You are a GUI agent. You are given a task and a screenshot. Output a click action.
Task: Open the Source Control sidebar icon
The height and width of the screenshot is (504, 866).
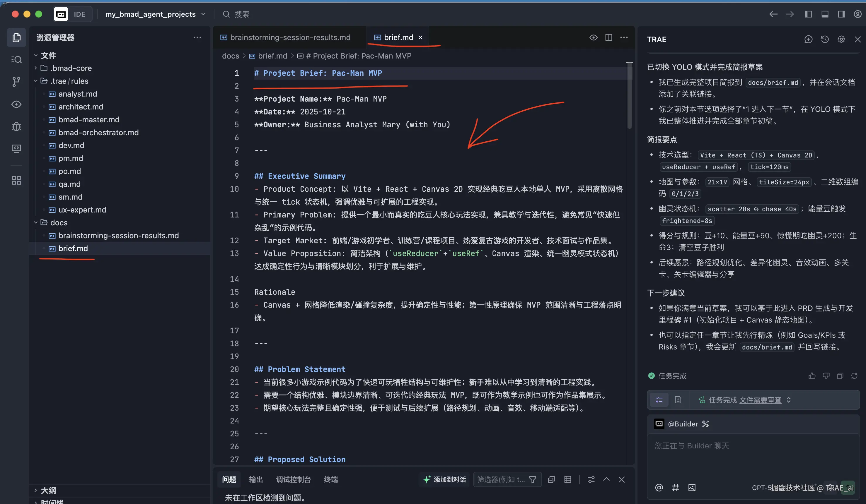16,82
